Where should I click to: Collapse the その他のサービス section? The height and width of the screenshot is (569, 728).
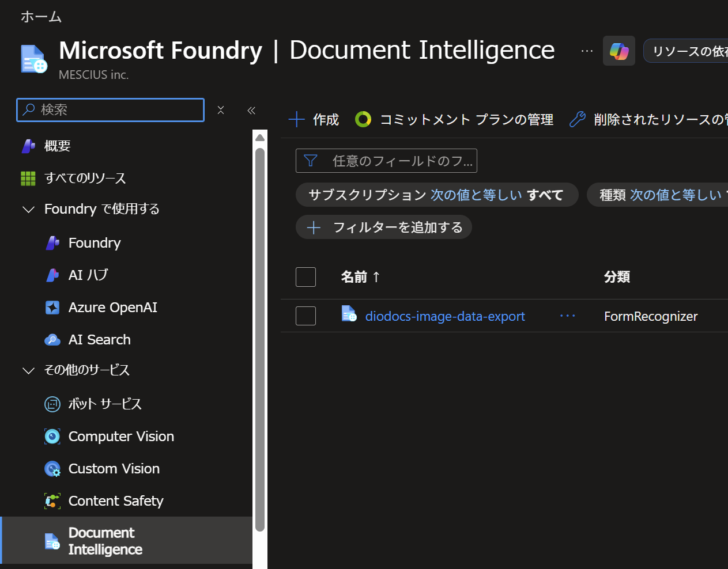pyautogui.click(x=28, y=370)
